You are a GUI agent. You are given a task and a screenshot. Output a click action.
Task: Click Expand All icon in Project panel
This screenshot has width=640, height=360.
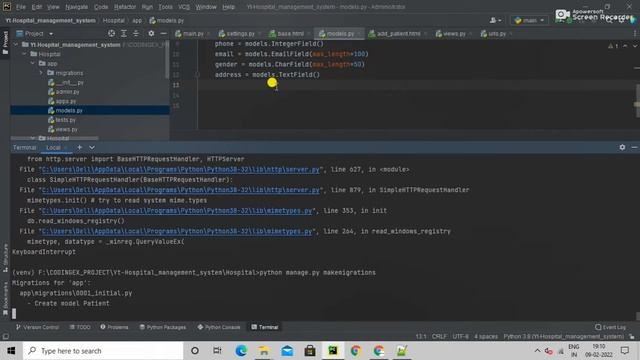[x=124, y=33]
